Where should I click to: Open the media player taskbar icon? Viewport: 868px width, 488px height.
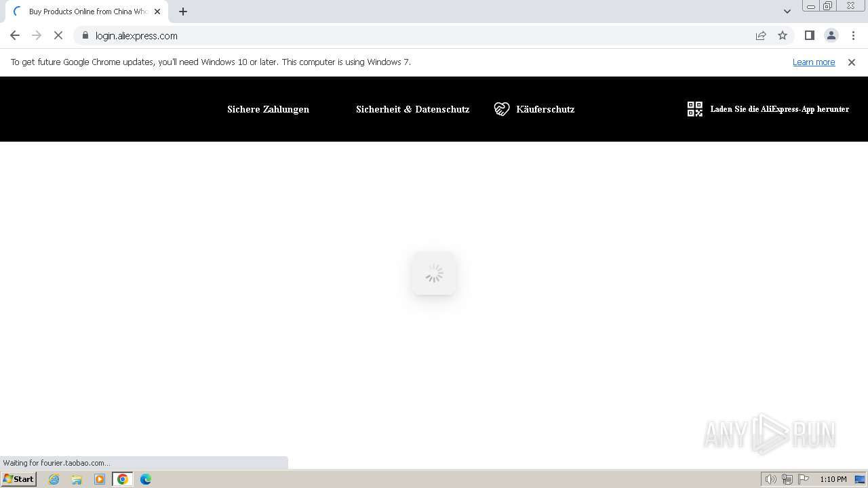100,479
